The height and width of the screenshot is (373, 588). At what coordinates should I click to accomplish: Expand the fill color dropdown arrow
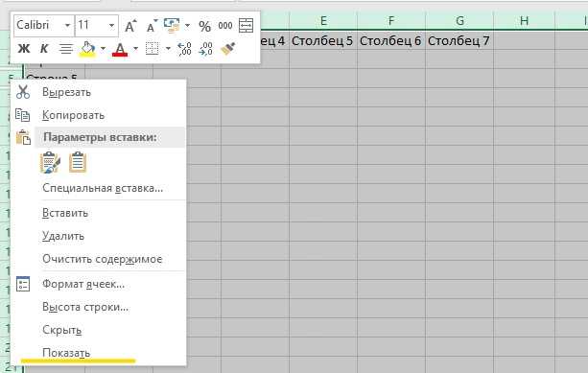click(x=103, y=49)
